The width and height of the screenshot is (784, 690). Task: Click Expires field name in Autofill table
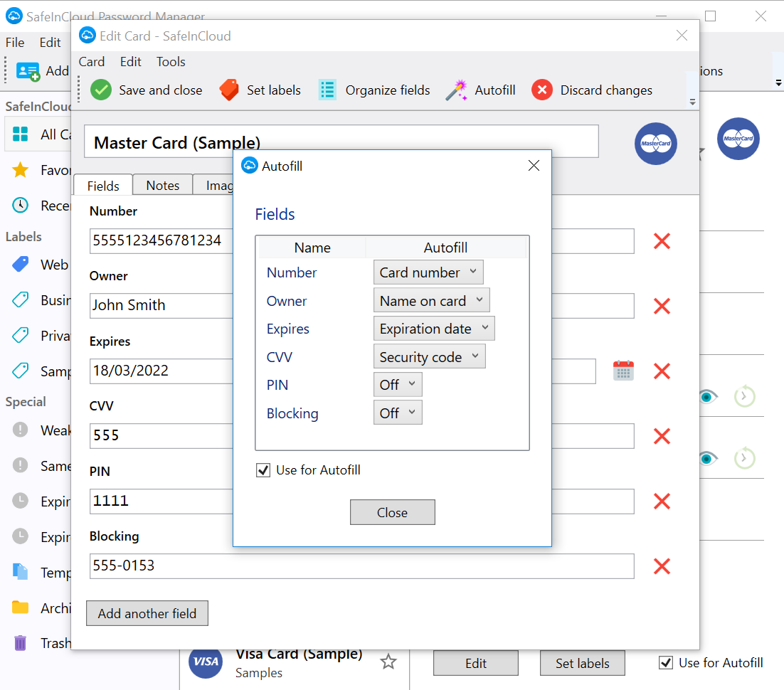pos(288,329)
